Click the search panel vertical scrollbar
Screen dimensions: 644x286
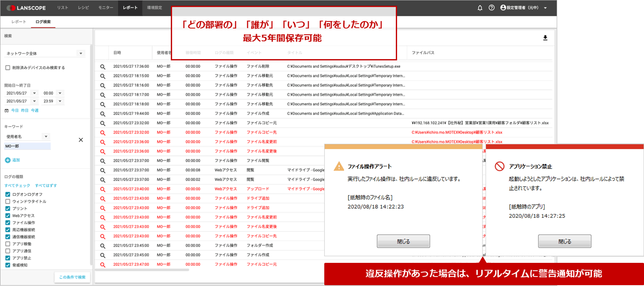click(91, 154)
